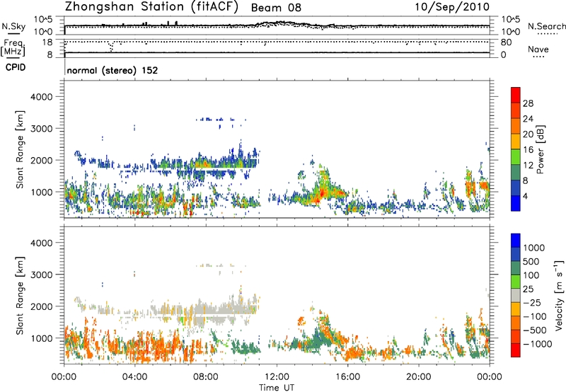Click the power panel's 'Slant Range [km]' label
This screenshot has width=566, height=392.
[x=20, y=149]
